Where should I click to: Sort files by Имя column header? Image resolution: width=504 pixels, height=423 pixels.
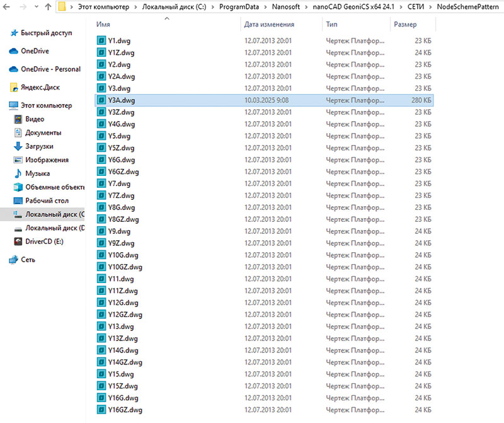coord(105,25)
